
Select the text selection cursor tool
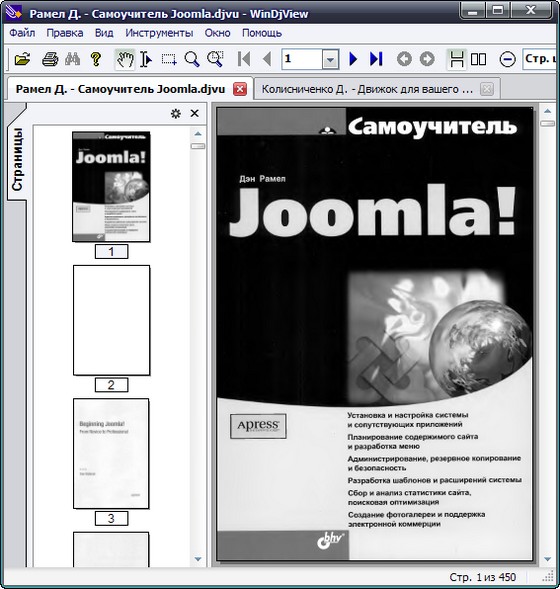pos(146,59)
